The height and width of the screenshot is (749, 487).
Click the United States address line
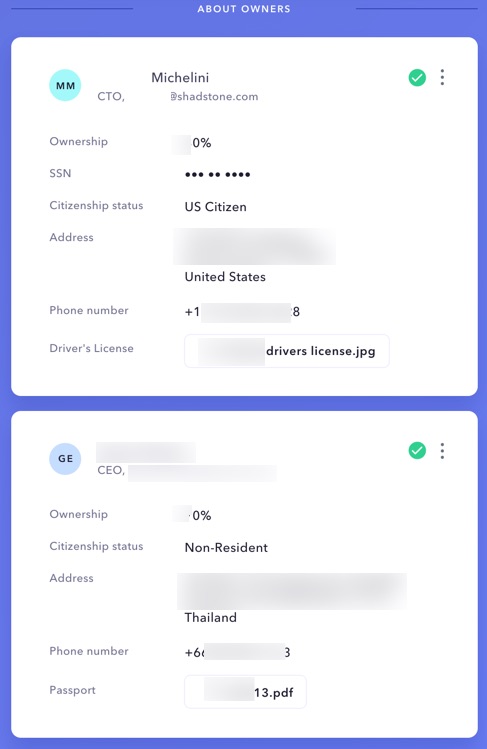(x=225, y=277)
